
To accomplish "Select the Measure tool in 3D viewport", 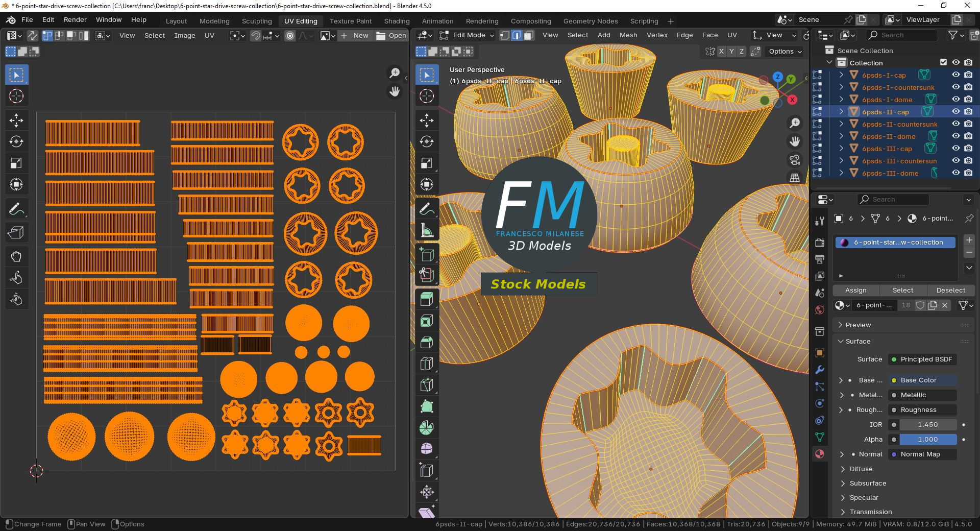I will [427, 230].
